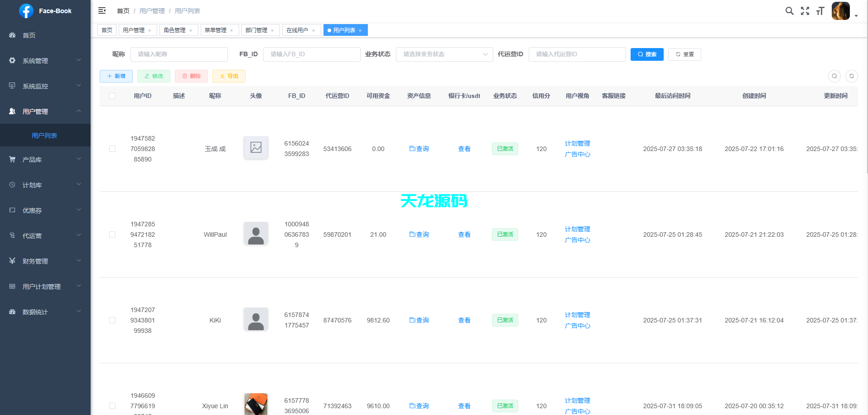Click the user avatar in top right
868x415 pixels.
841,11
